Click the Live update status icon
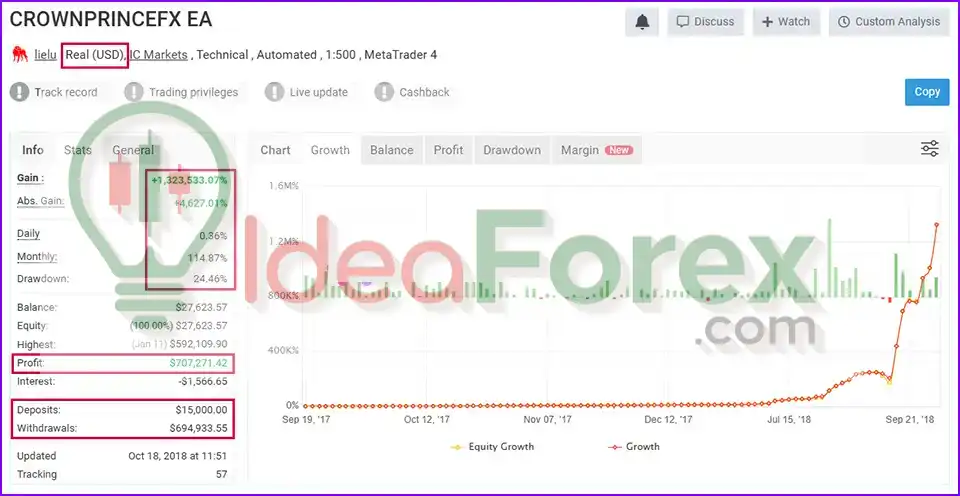The width and height of the screenshot is (960, 496). click(x=274, y=92)
